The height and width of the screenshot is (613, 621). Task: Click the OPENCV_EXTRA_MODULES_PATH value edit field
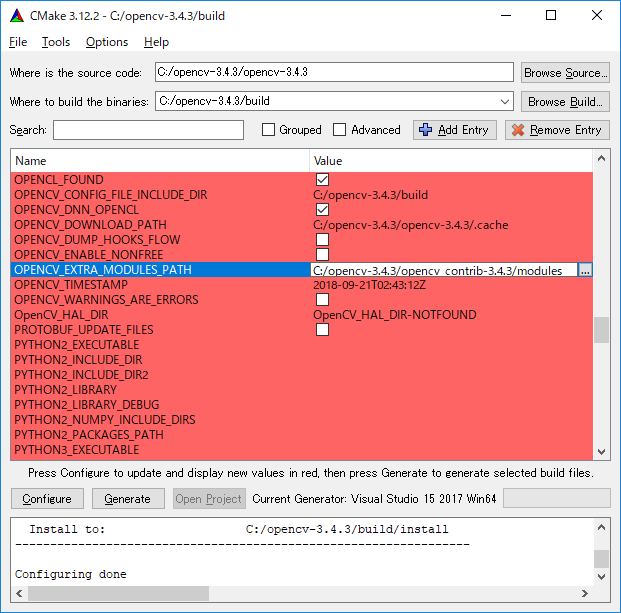[444, 270]
